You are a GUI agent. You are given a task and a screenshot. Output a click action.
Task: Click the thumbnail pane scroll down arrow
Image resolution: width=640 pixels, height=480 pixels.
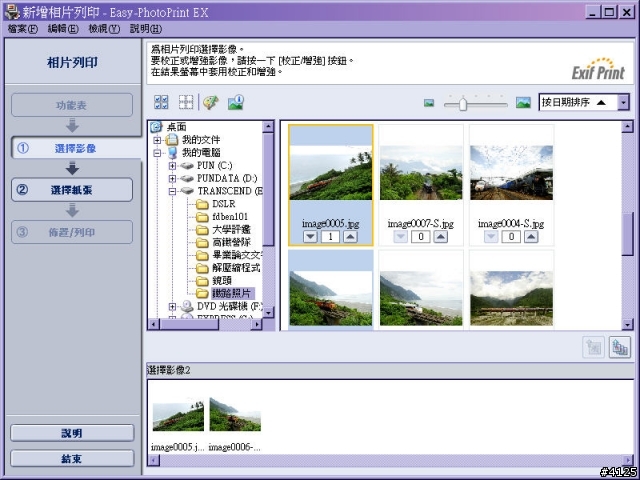627,324
